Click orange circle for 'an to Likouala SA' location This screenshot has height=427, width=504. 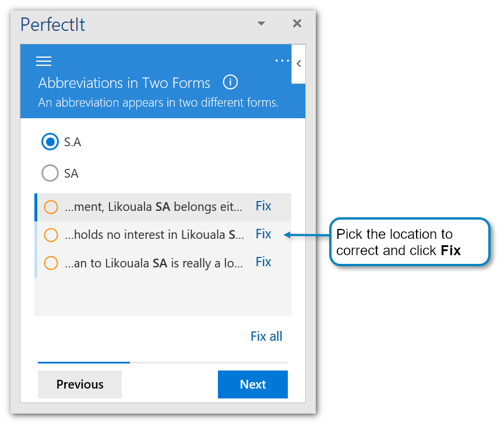51,263
